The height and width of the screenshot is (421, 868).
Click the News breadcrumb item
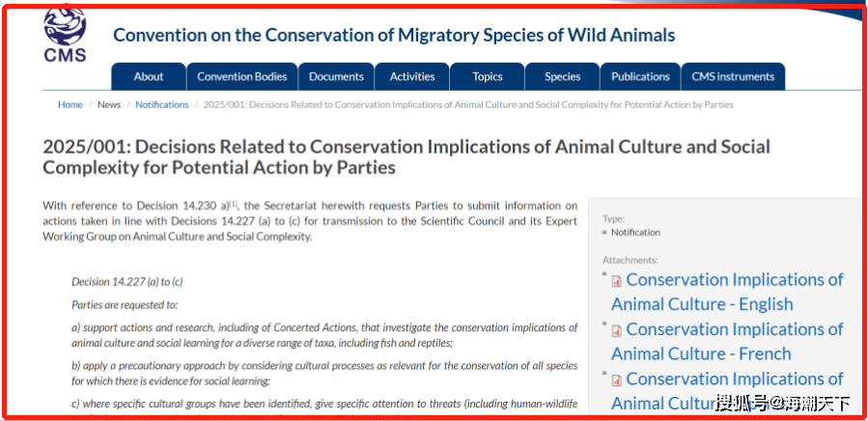pos(109,104)
